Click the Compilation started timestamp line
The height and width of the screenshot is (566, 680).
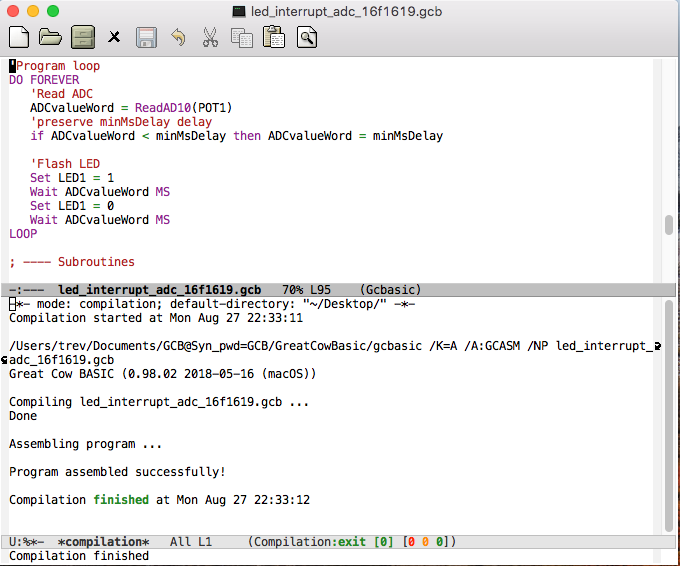click(156, 318)
